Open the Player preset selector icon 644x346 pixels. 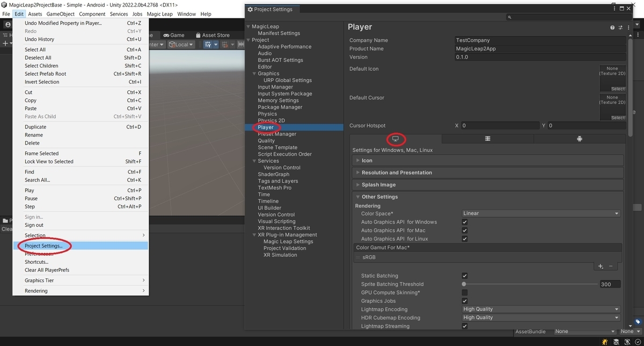coord(620,27)
